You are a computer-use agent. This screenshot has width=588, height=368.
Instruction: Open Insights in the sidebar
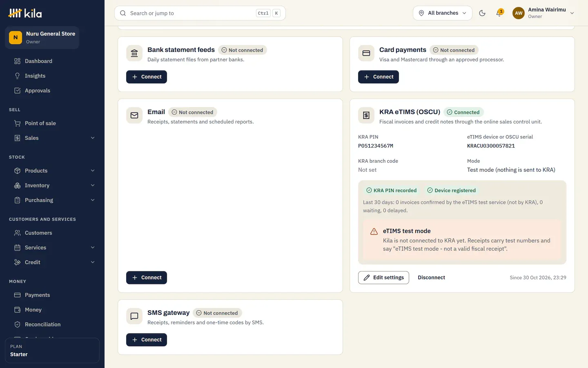(x=52, y=76)
